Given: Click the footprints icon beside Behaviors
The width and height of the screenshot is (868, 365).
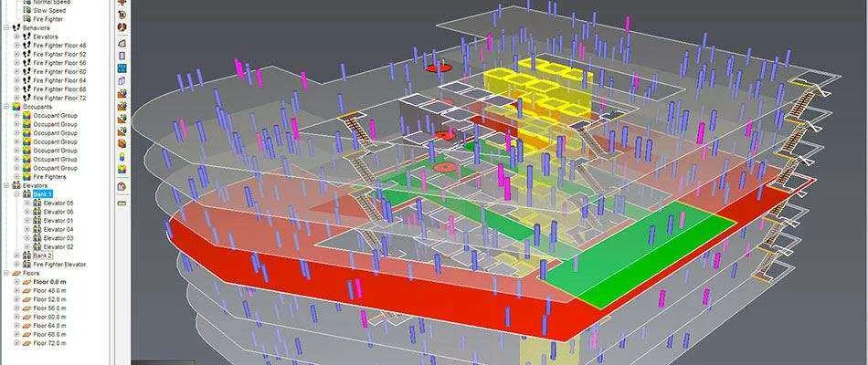Looking at the screenshot, I should (x=17, y=27).
